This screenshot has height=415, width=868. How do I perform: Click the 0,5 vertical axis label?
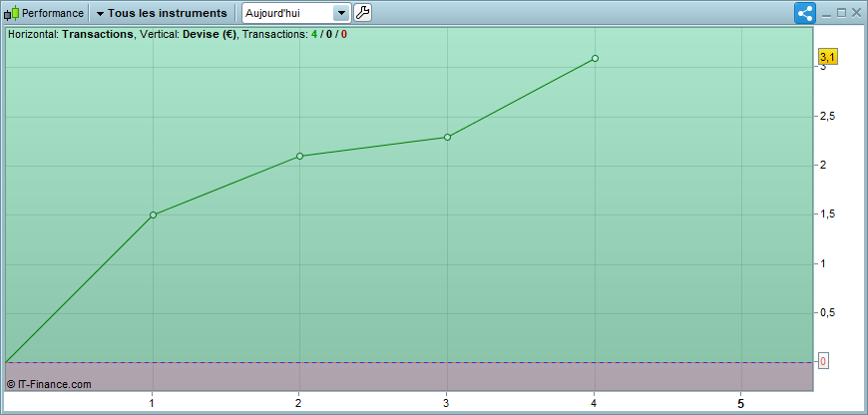point(828,313)
